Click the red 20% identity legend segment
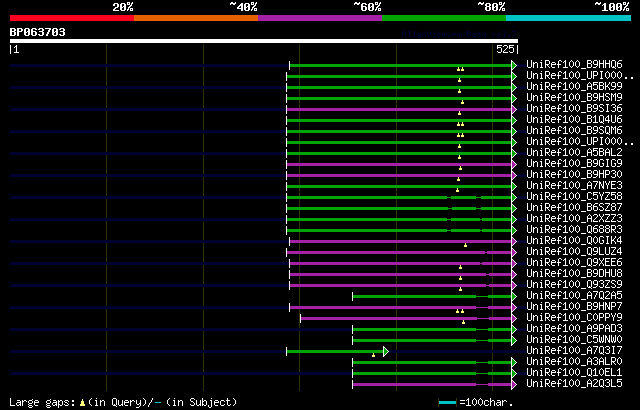 point(72,18)
